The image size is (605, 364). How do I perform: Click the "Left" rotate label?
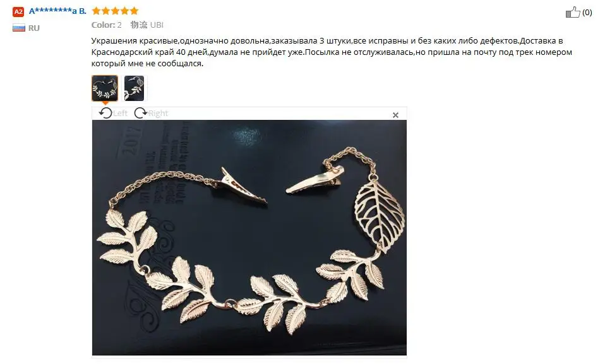click(x=120, y=114)
